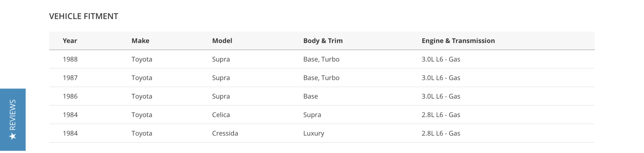Click Cressida in the Model column

pos(225,133)
